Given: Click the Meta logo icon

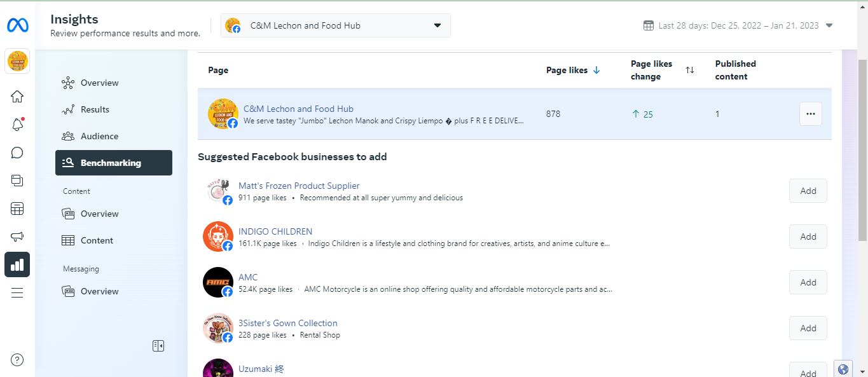Looking at the screenshot, I should click(x=17, y=26).
